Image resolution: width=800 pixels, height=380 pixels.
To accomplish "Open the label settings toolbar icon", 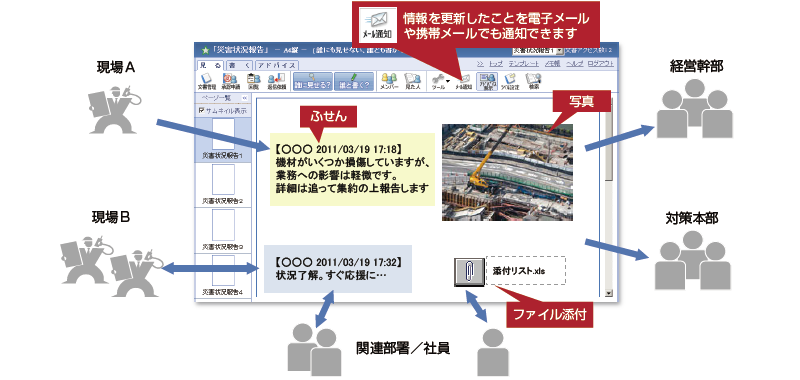I will (x=510, y=81).
